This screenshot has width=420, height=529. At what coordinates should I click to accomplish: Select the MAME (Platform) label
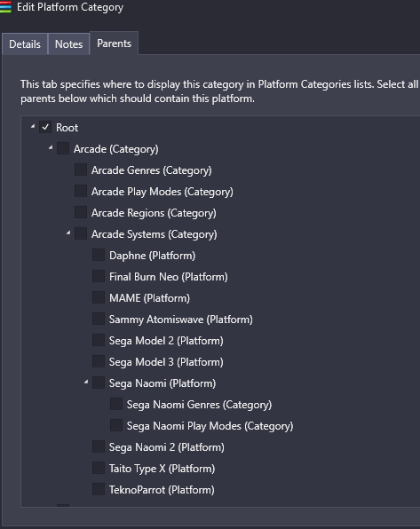(x=149, y=298)
